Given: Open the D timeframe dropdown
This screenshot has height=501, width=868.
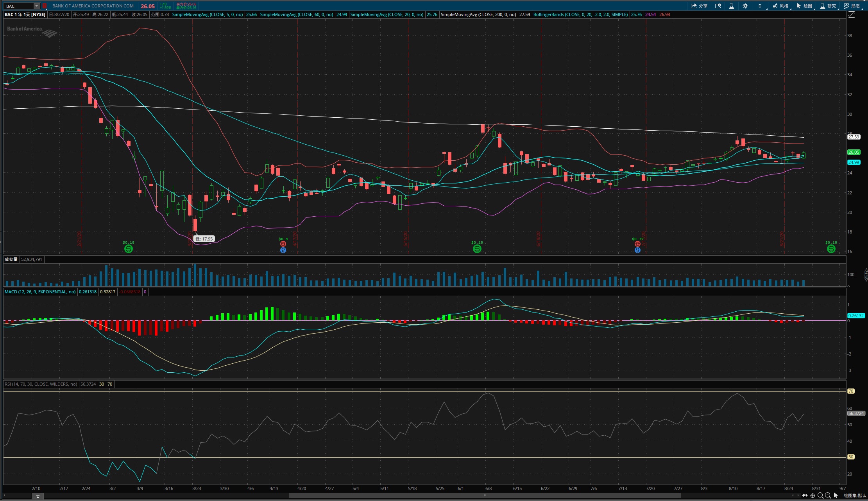Looking at the screenshot, I should [x=761, y=6].
